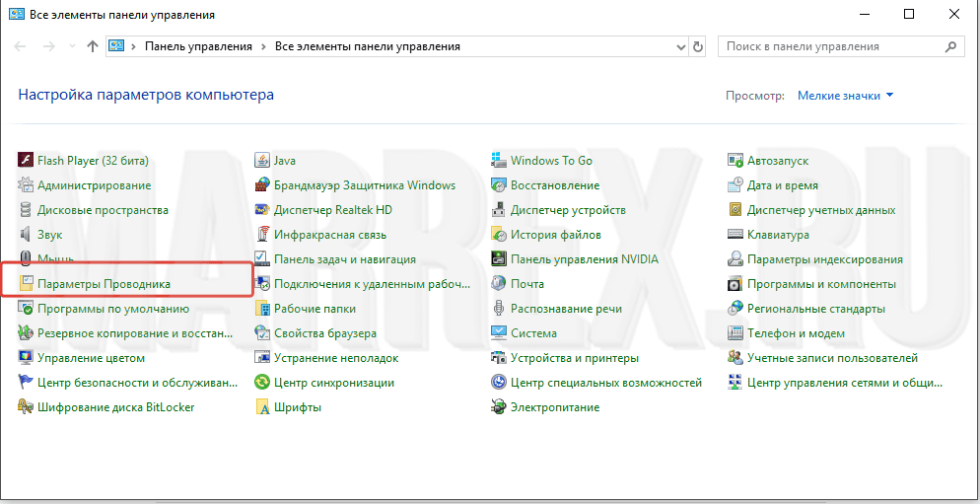Click the Шифрование диска BitLocker icon
Viewport: 980px width, 504px height.
(x=25, y=407)
